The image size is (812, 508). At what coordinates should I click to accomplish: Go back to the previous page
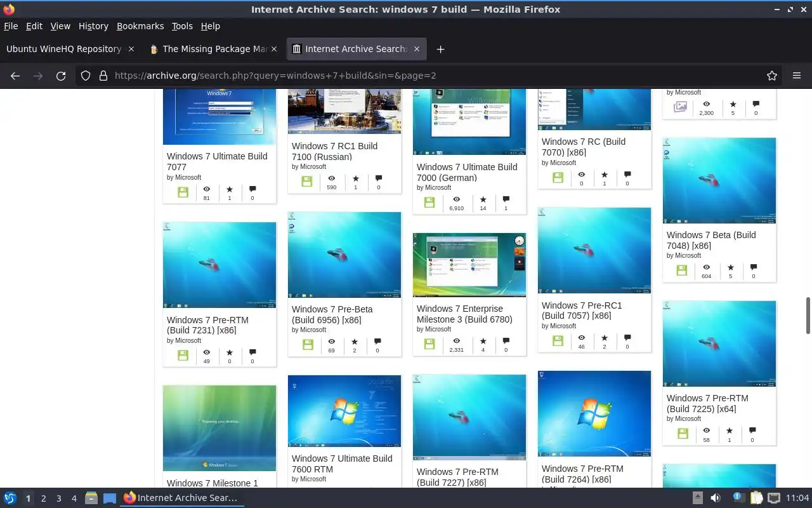click(15, 76)
